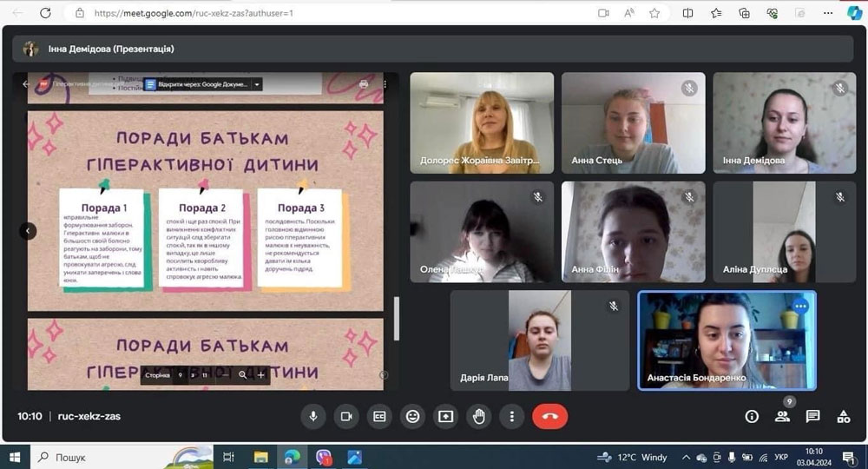Click muted mic icon on Анна Філін tile
Screen dimensions: 868x469
tap(689, 197)
